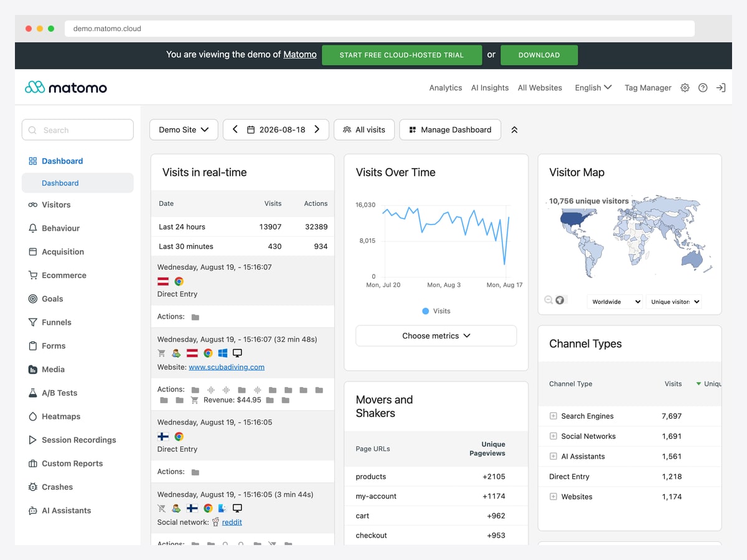The image size is (747, 560).
Task: Click desktop monitor icon in 3 min 44s visit
Action: pyautogui.click(x=237, y=508)
